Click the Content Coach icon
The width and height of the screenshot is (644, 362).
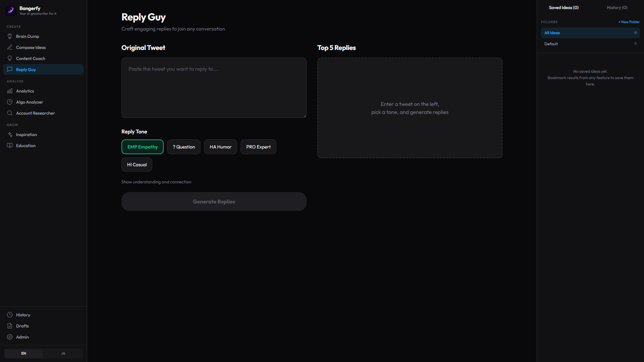(x=10, y=58)
